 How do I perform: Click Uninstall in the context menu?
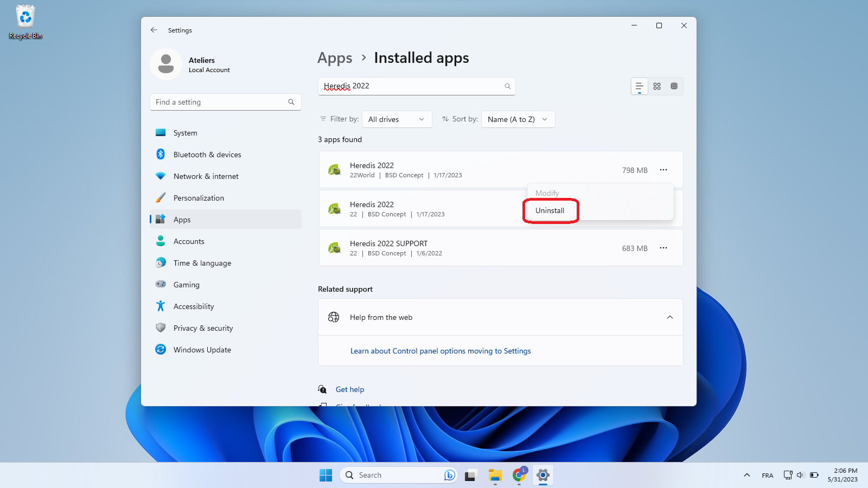[x=550, y=210]
